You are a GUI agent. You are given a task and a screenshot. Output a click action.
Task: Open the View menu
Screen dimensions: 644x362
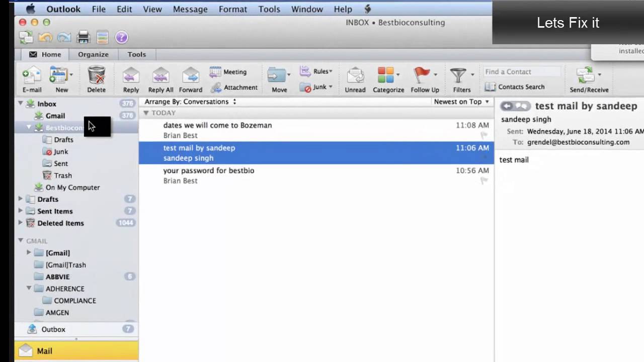[152, 9]
